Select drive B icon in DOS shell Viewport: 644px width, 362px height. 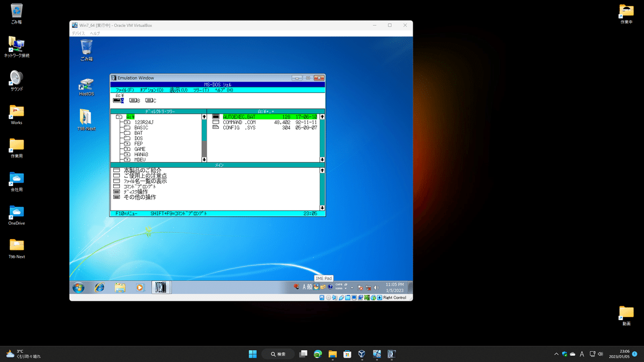133,100
